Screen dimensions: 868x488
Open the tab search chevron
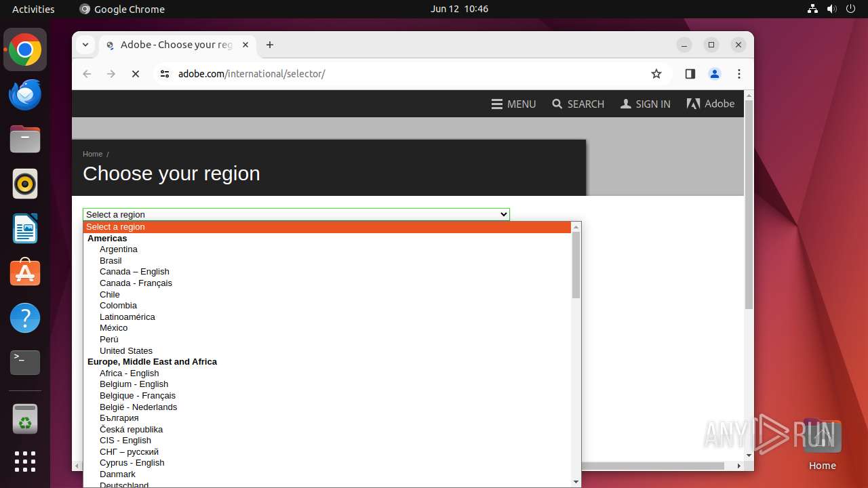pyautogui.click(x=85, y=45)
